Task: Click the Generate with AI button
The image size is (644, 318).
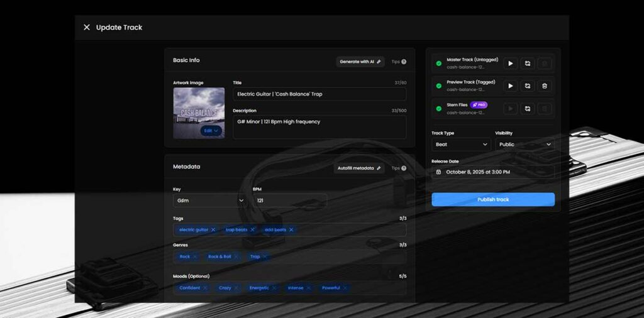Action: coord(360,62)
